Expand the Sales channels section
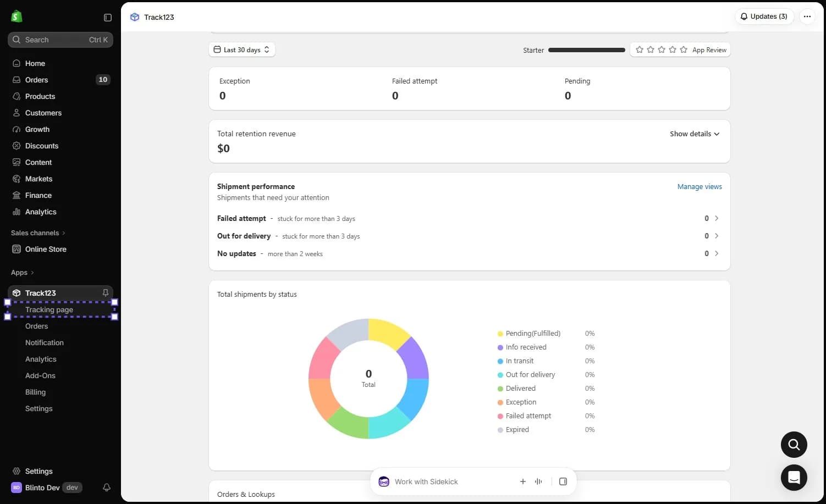The height and width of the screenshot is (504, 826). [38, 233]
